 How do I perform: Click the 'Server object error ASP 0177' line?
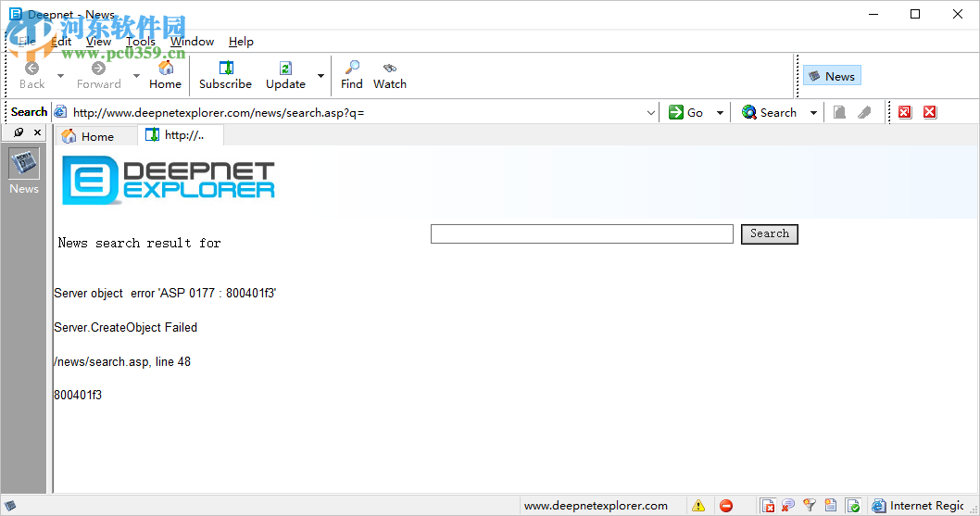165,293
